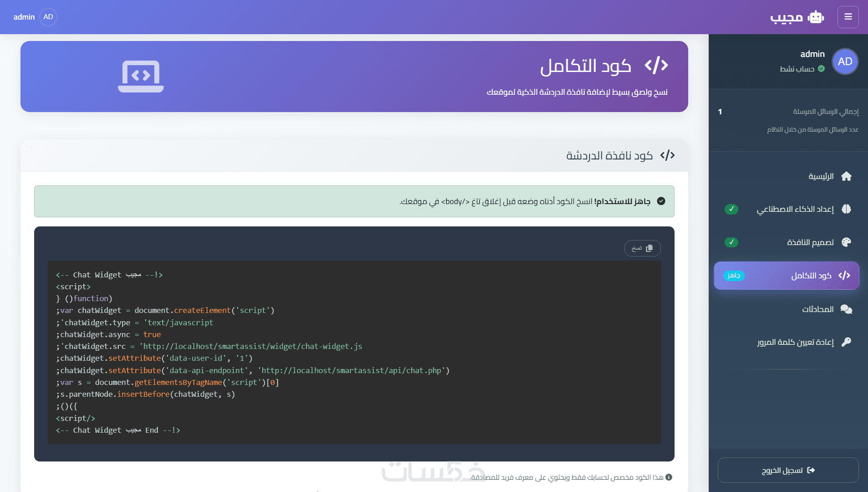The height and width of the screenshot is (492, 868).
Task: Select the كود التكامل sidebar item
Action: [811, 276]
